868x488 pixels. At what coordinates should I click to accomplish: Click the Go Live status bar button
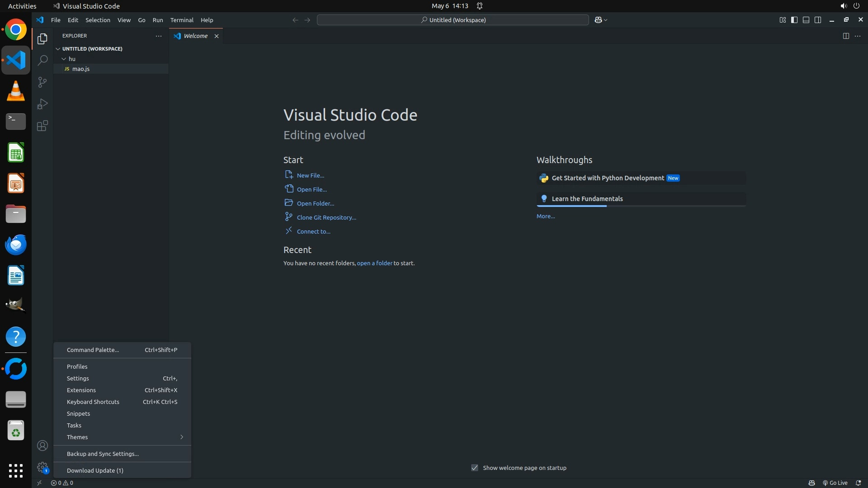pyautogui.click(x=835, y=483)
